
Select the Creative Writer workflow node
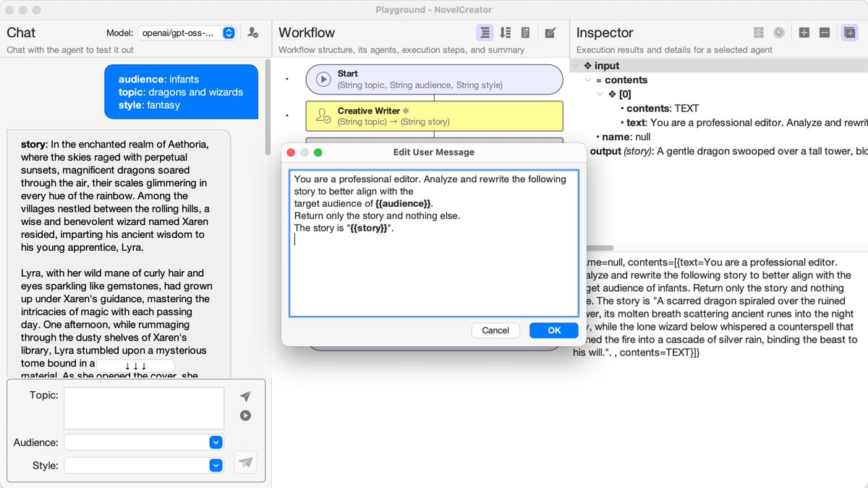pos(434,116)
